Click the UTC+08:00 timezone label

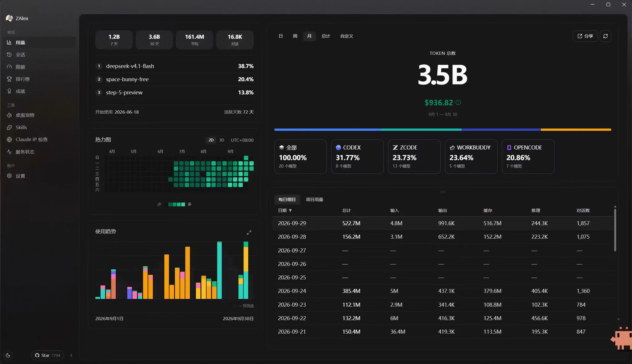point(242,140)
